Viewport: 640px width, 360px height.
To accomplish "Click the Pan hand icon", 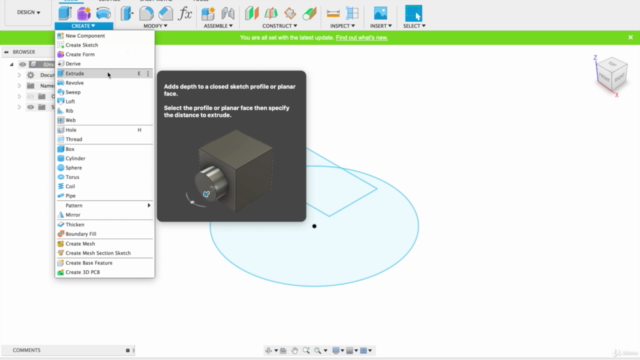I will [x=294, y=350].
